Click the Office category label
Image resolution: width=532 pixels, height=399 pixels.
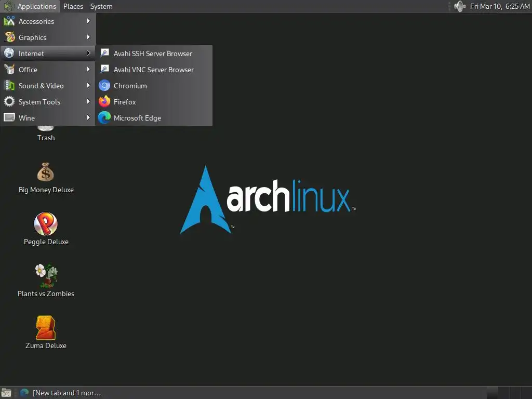(28, 70)
